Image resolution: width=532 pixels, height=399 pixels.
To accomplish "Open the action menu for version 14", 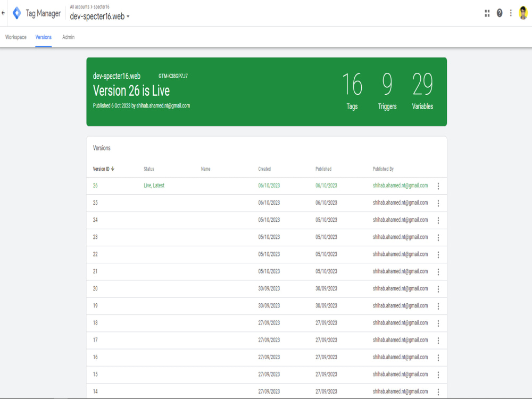I will 438,391.
